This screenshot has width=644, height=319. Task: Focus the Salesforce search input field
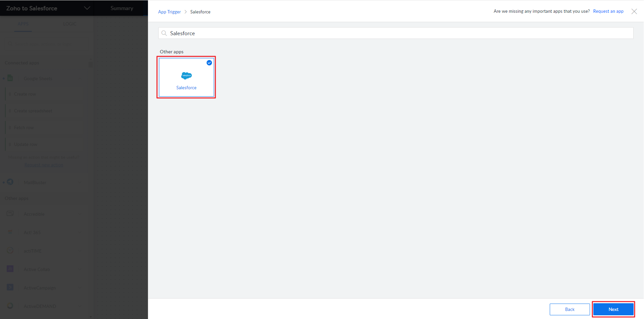pos(396,33)
